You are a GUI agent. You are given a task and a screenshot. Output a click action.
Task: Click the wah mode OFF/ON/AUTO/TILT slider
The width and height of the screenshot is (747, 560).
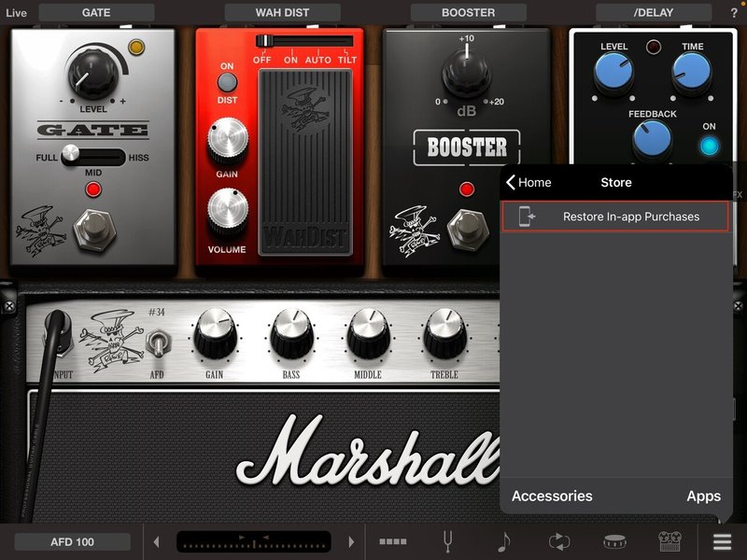[x=304, y=41]
